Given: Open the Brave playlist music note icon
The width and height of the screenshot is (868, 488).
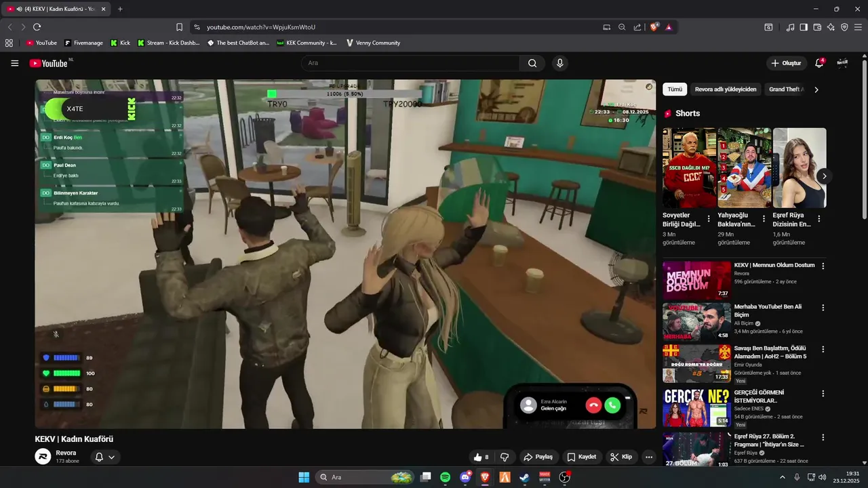Looking at the screenshot, I should pos(791,27).
